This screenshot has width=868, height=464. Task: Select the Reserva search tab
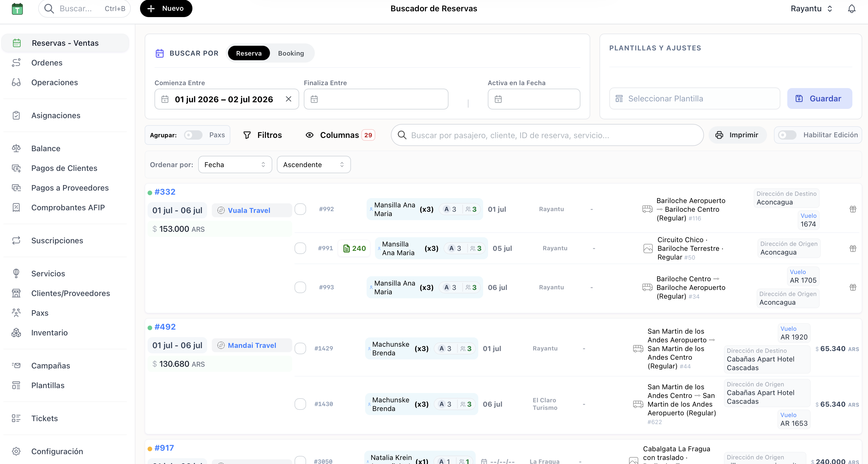tap(249, 53)
